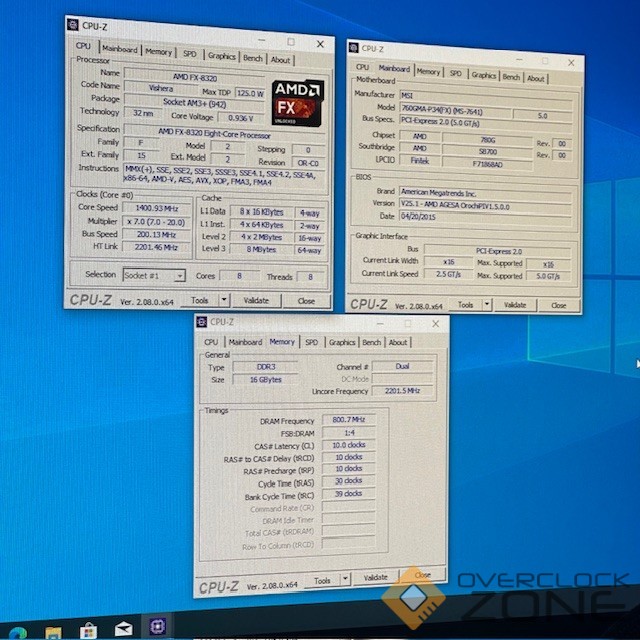
Task: Click Close button in Mainboard window
Action: 558,305
